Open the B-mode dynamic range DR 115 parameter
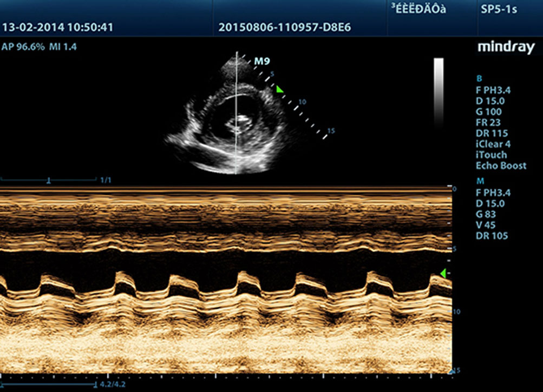The width and height of the screenshot is (543, 392). point(492,134)
